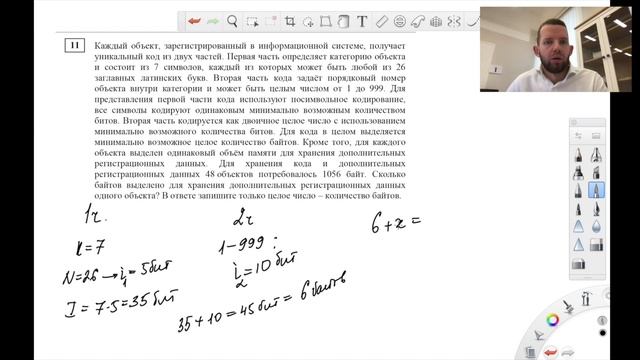Click red undo arrow in corner lagoon
Image resolution: width=640 pixels, height=360 pixels.
pos(550,351)
